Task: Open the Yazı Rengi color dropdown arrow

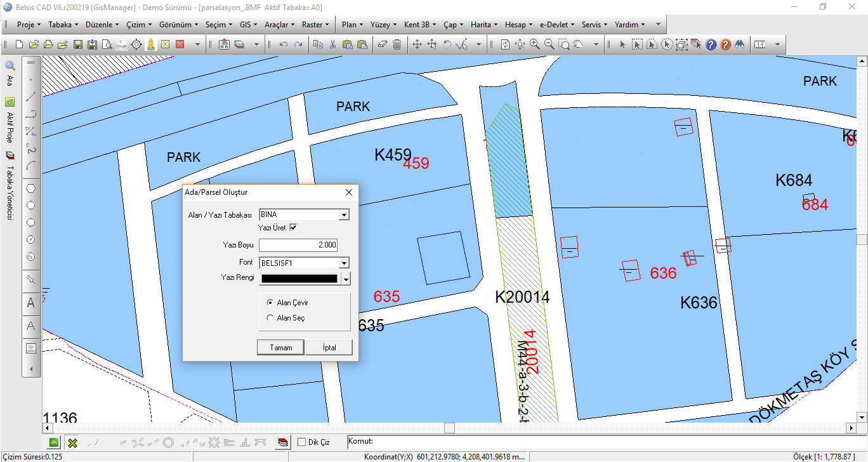Action: point(346,279)
